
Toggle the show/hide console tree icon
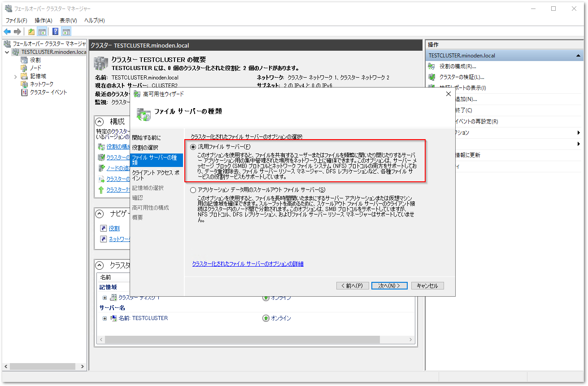click(42, 31)
